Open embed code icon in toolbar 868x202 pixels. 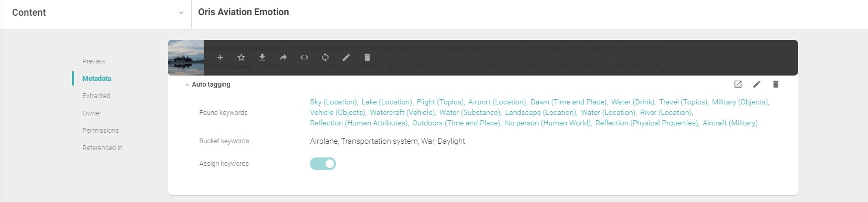click(x=304, y=57)
